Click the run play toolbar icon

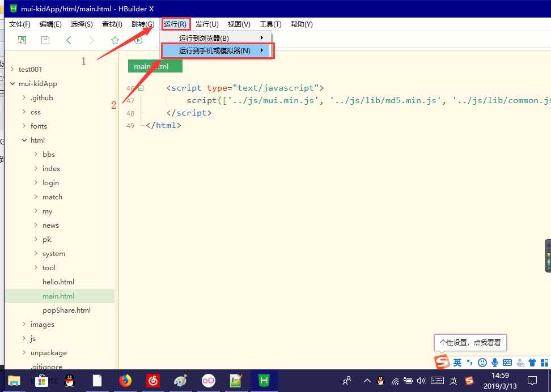tap(138, 40)
